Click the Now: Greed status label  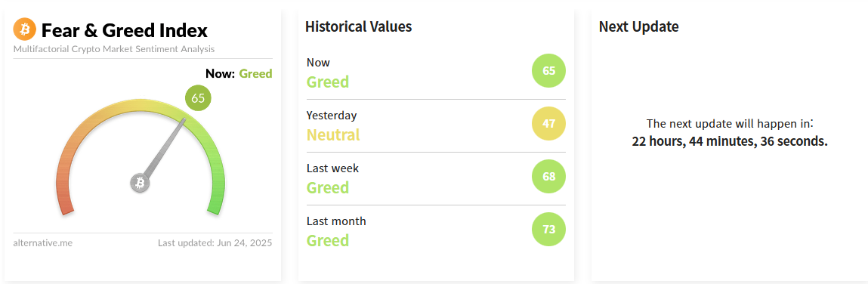239,73
